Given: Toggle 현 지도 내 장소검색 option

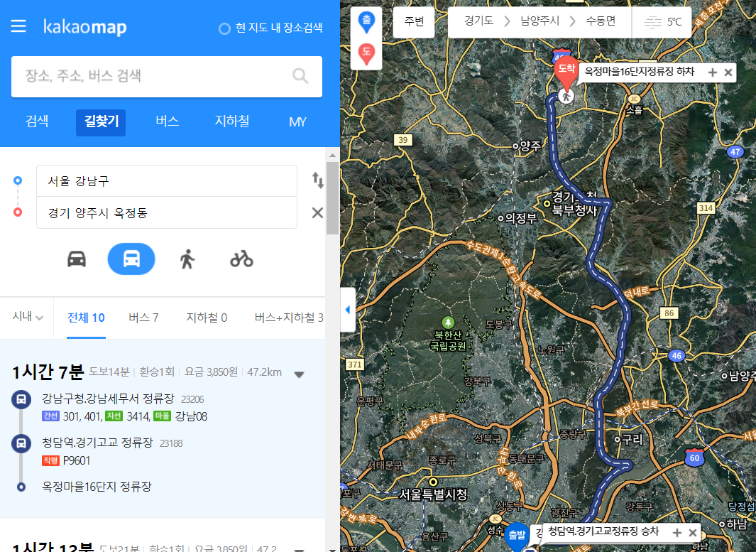Looking at the screenshot, I should (x=224, y=29).
